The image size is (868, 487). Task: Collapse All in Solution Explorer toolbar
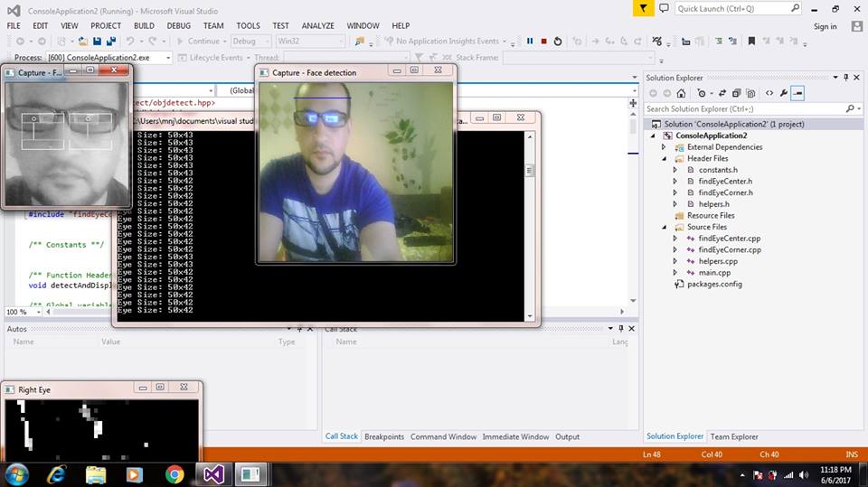736,93
